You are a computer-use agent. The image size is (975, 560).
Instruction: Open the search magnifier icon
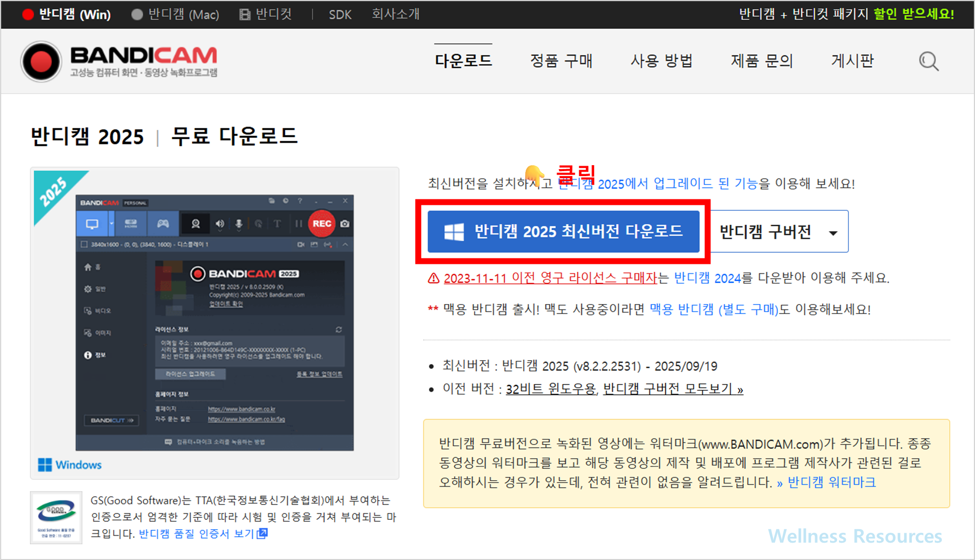coord(928,62)
